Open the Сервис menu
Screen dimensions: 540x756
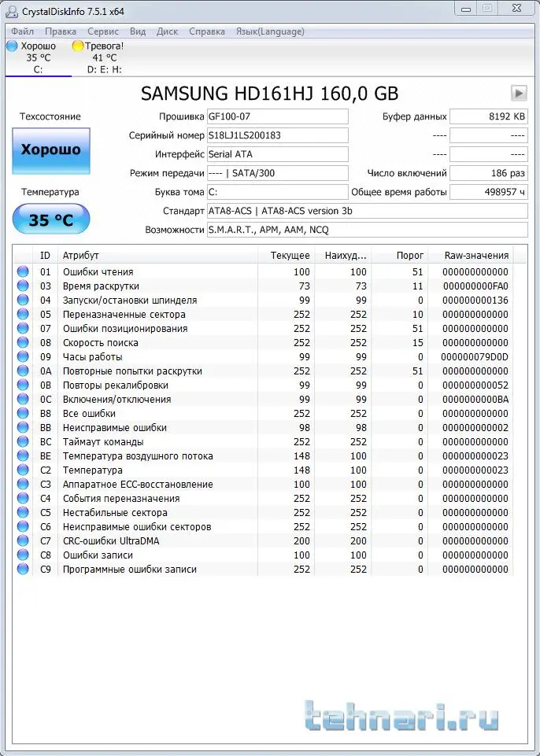[x=103, y=31]
